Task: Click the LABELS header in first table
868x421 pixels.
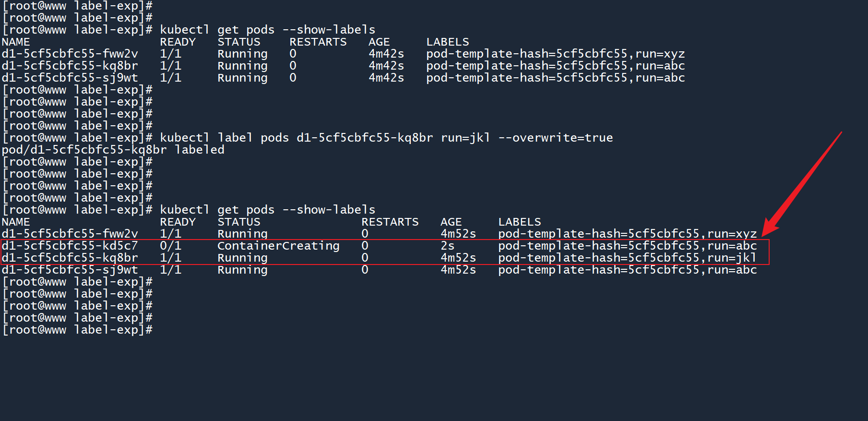Action: 447,42
